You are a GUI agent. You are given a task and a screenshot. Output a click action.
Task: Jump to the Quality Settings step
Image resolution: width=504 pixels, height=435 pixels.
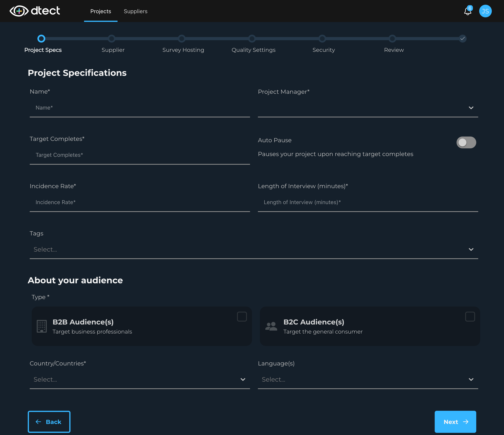(252, 38)
